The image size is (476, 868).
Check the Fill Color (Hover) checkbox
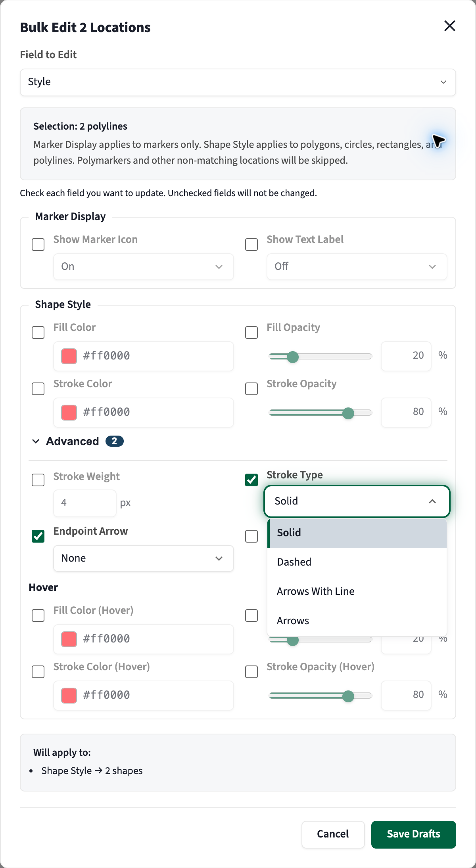click(x=38, y=616)
